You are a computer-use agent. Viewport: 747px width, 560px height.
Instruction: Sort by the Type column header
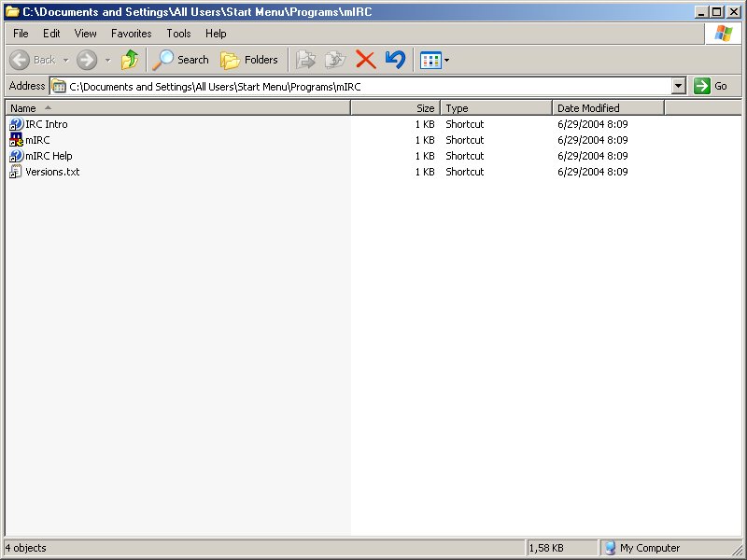pos(497,108)
